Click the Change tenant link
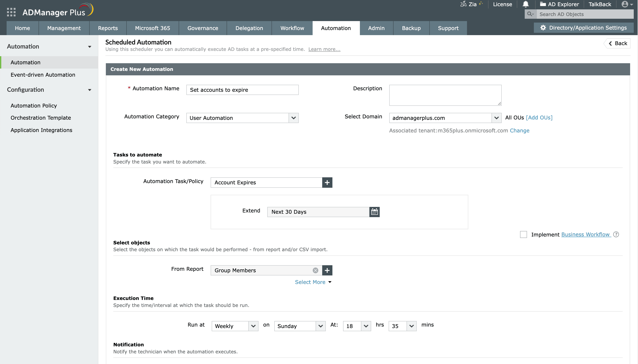This screenshot has height=364, width=638. (x=519, y=130)
